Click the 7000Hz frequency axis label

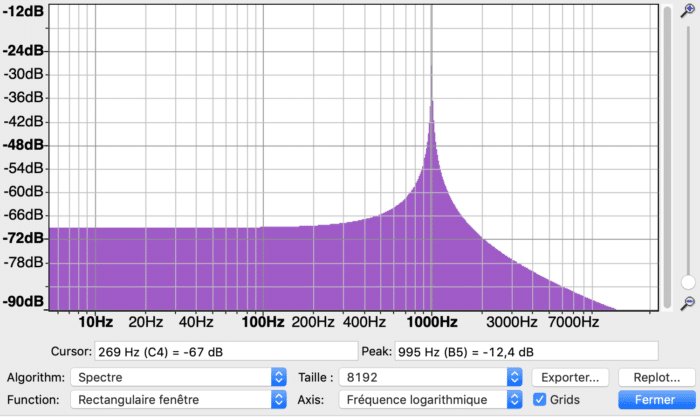pos(573,322)
